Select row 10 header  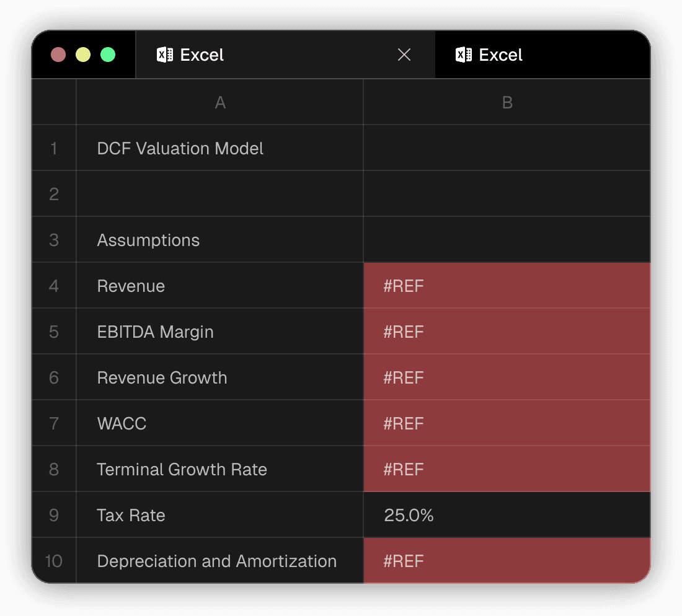click(x=54, y=561)
